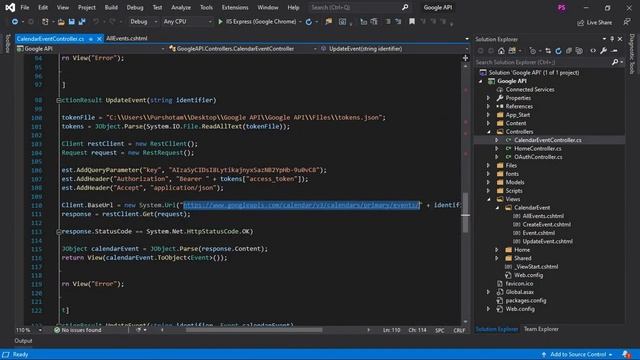
Task: Collapse the Controllers folder in Solution Explorer
Action: [489, 132]
